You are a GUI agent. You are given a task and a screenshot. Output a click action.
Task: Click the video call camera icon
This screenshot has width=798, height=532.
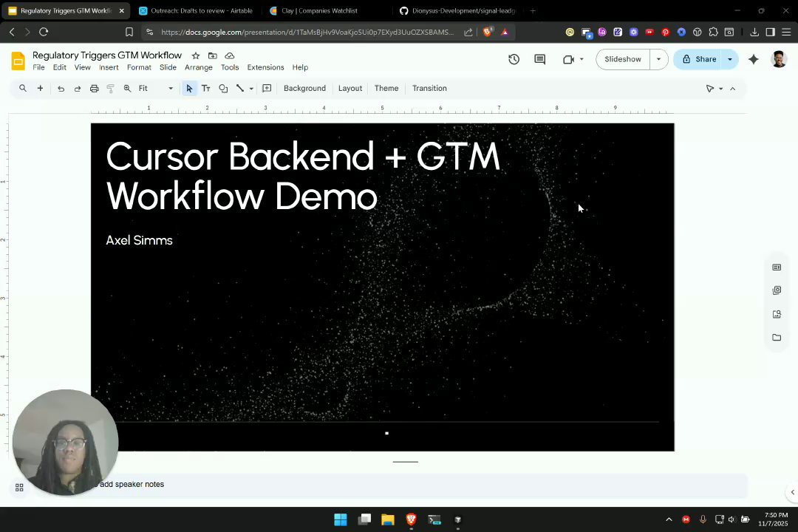point(568,59)
